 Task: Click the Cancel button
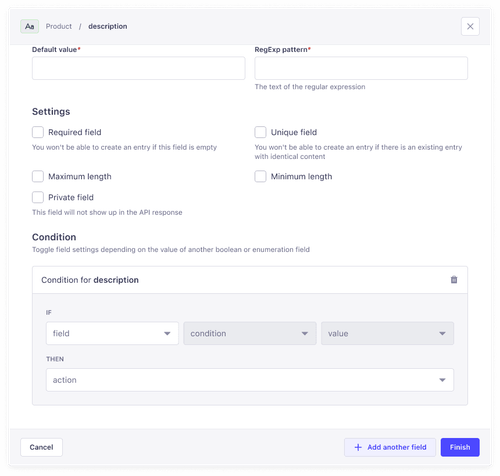tap(41, 447)
